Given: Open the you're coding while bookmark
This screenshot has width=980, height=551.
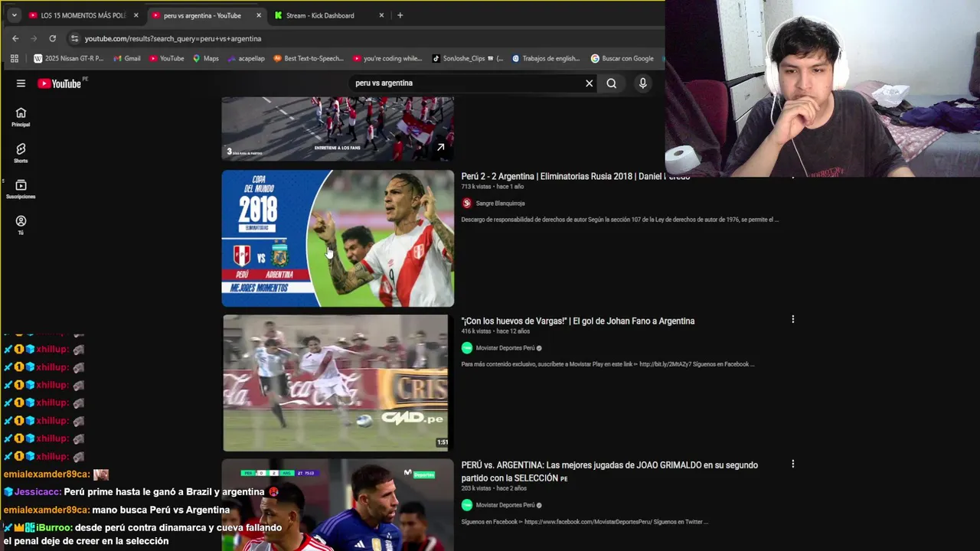Looking at the screenshot, I should coord(388,58).
